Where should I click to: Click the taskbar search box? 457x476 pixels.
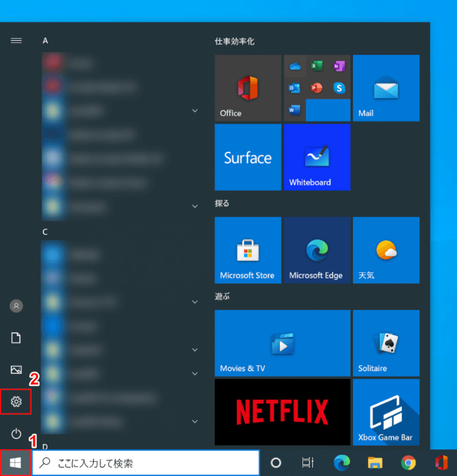pos(146,463)
